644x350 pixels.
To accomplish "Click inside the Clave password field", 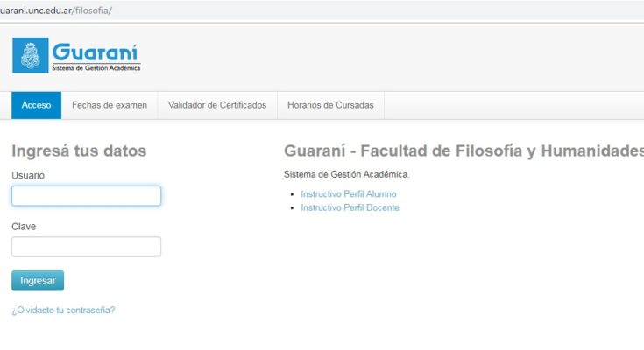I will pyautogui.click(x=86, y=247).
